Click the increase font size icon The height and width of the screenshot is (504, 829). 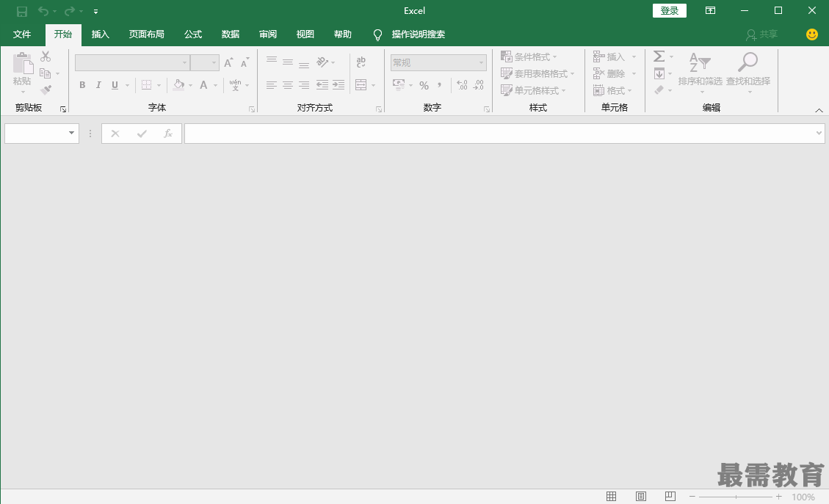(228, 62)
